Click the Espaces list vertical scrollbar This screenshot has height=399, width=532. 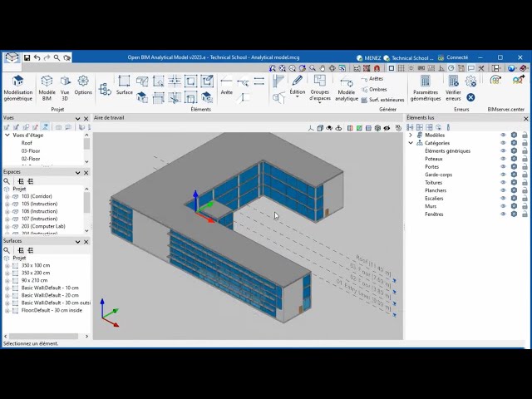pos(86,203)
